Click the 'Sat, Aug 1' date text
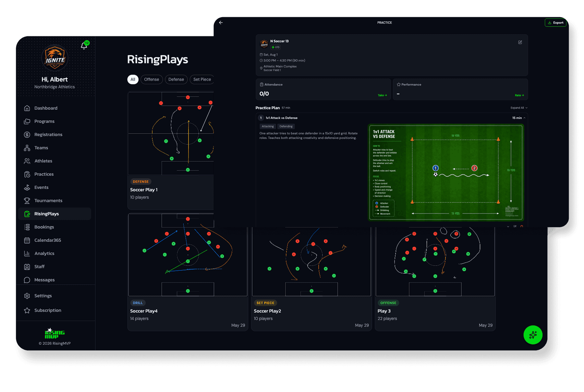 point(271,55)
